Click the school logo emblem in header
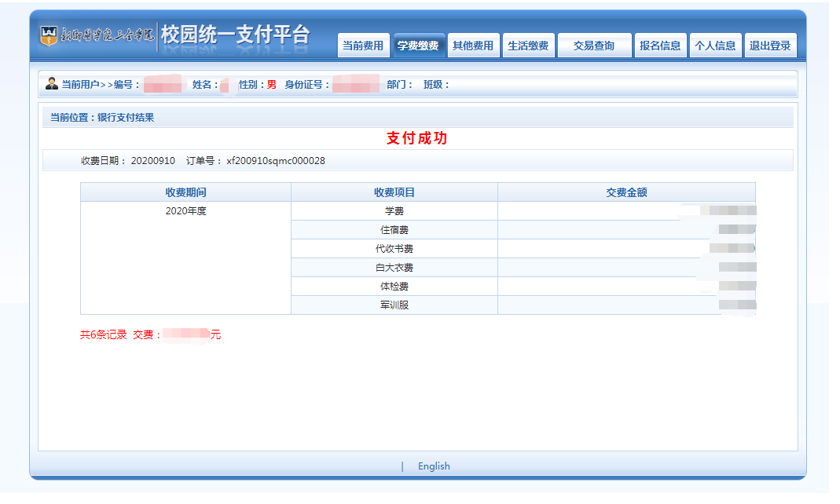Image resolution: width=840 pixels, height=504 pixels. (50, 35)
